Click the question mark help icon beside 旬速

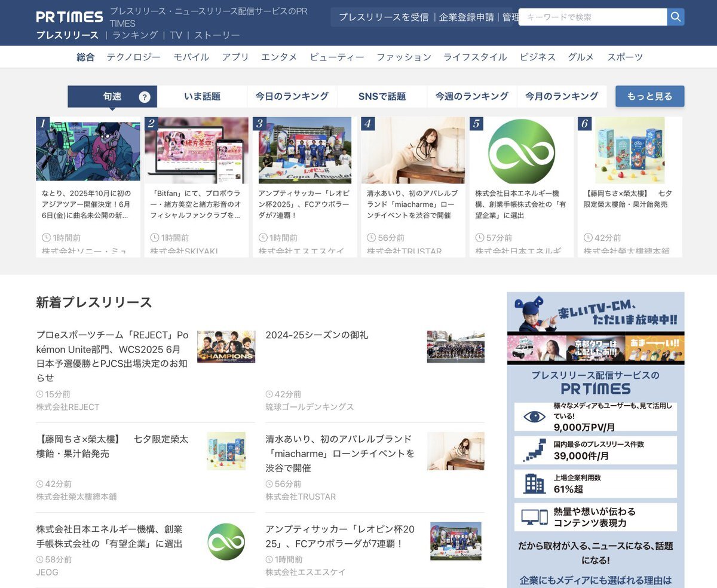point(145,97)
